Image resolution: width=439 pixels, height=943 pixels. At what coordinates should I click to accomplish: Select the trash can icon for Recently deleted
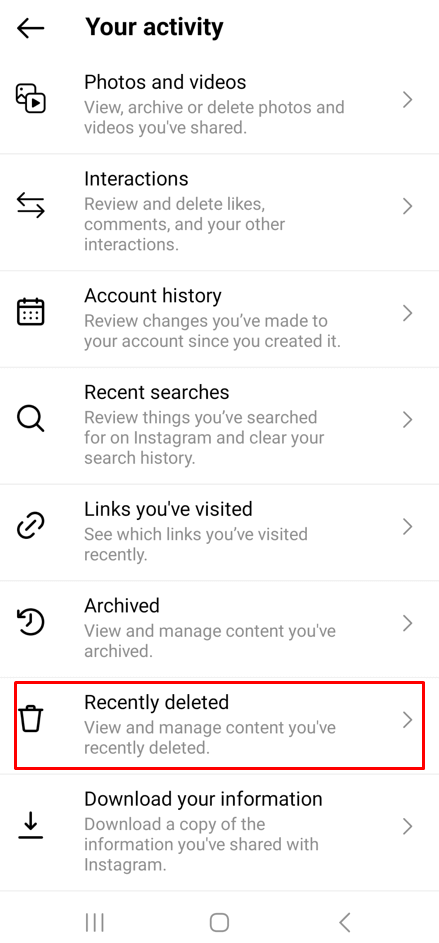(31, 719)
